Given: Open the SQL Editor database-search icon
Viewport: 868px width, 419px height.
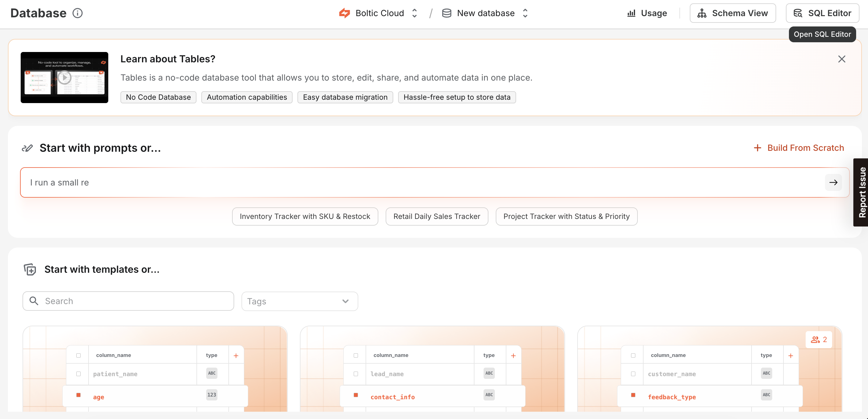Looking at the screenshot, I should coord(799,13).
